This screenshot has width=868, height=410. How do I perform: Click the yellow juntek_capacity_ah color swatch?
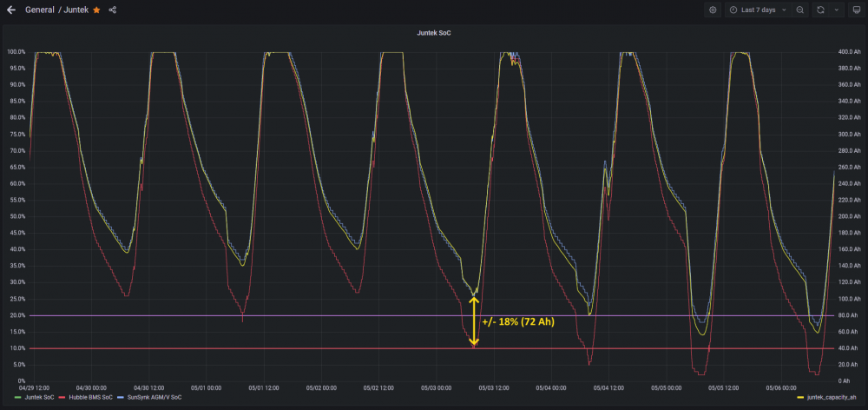[x=800, y=397]
